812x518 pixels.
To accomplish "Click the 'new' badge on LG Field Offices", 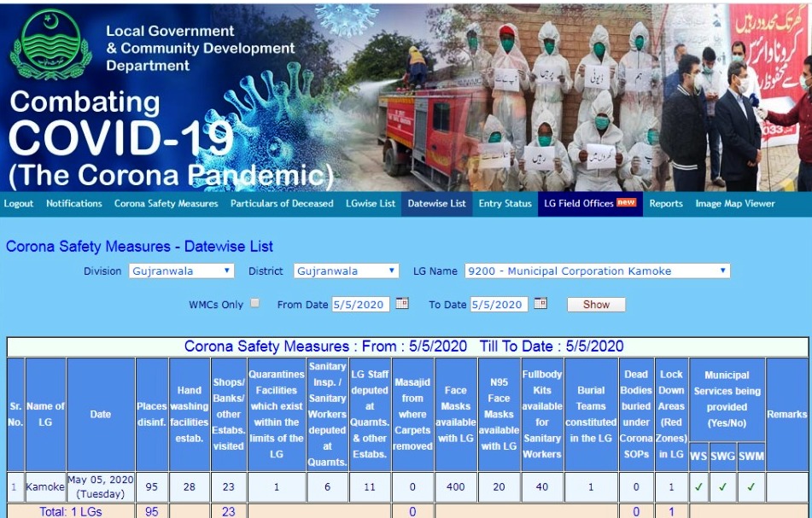I will coord(626,202).
